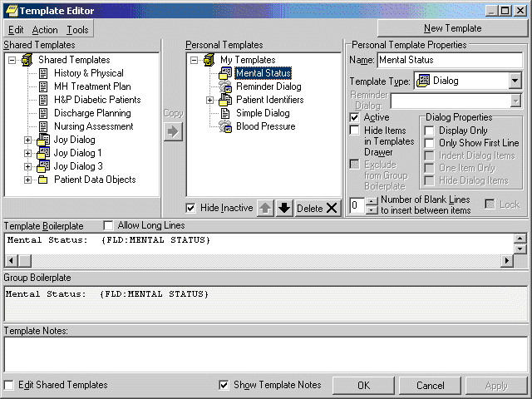Image resolution: width=532 pixels, height=399 pixels.
Task: Expand the Joy Dialog 3 node
Action: pyautogui.click(x=28, y=166)
